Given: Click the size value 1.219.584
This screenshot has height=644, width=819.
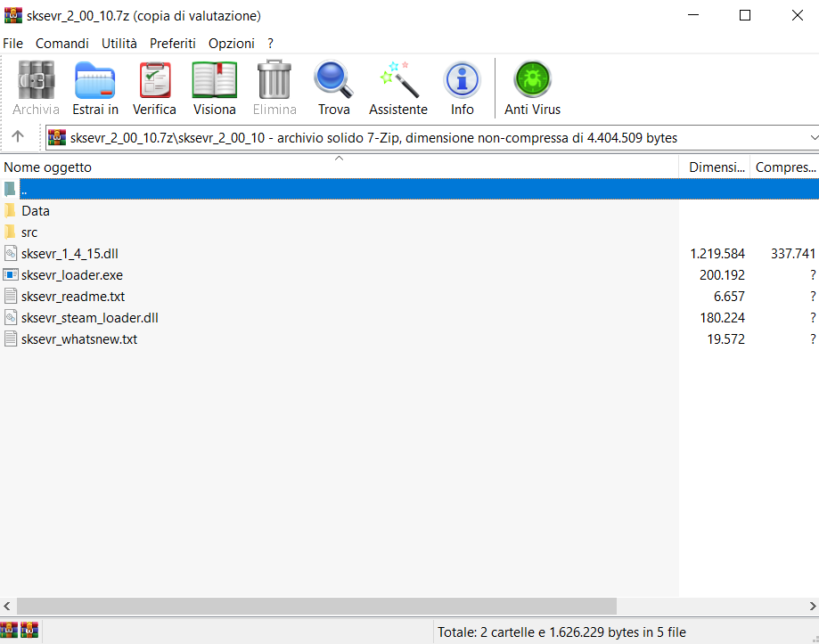Looking at the screenshot, I should pyautogui.click(x=717, y=254).
